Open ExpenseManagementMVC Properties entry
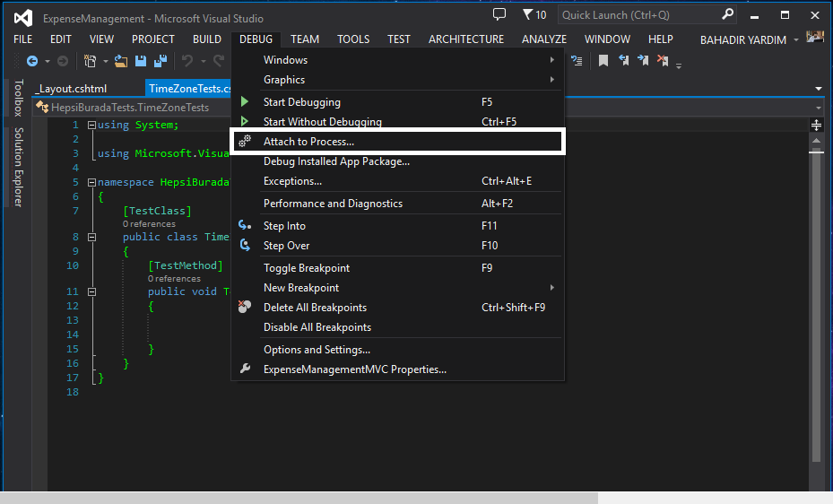The height and width of the screenshot is (504, 833). coord(397,369)
